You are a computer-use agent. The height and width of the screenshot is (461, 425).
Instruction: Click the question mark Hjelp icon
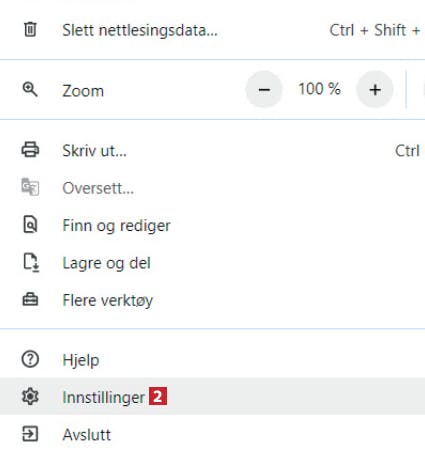click(x=30, y=359)
